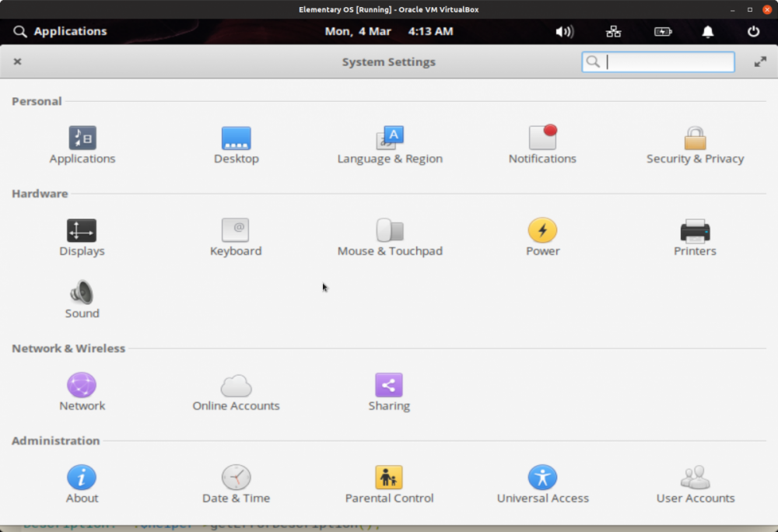Screen dimensions: 778x532
Task: Open Printers settings
Action: coord(695,236)
